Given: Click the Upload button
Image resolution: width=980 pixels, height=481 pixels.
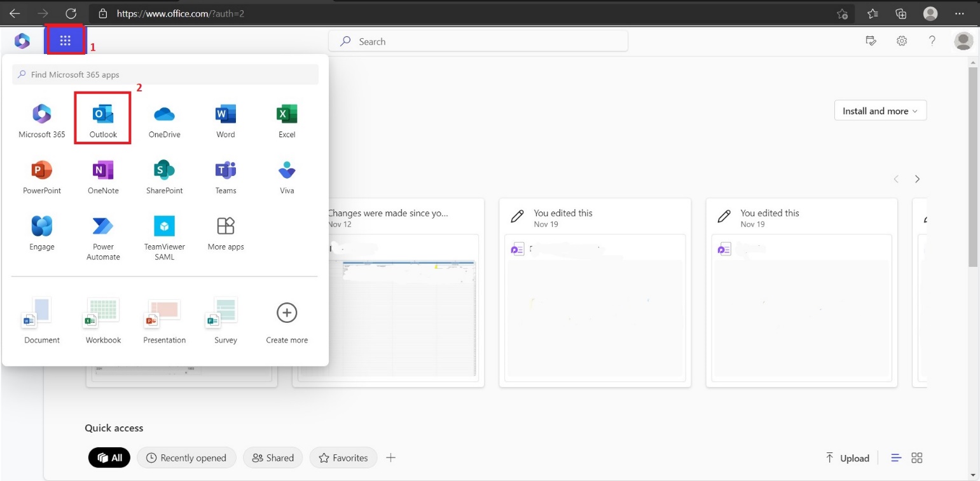Looking at the screenshot, I should pyautogui.click(x=847, y=458).
